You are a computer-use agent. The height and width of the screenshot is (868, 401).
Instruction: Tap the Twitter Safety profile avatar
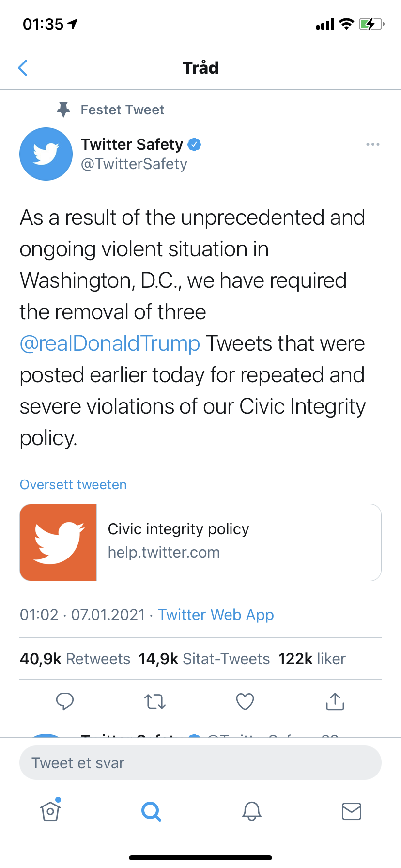46,154
